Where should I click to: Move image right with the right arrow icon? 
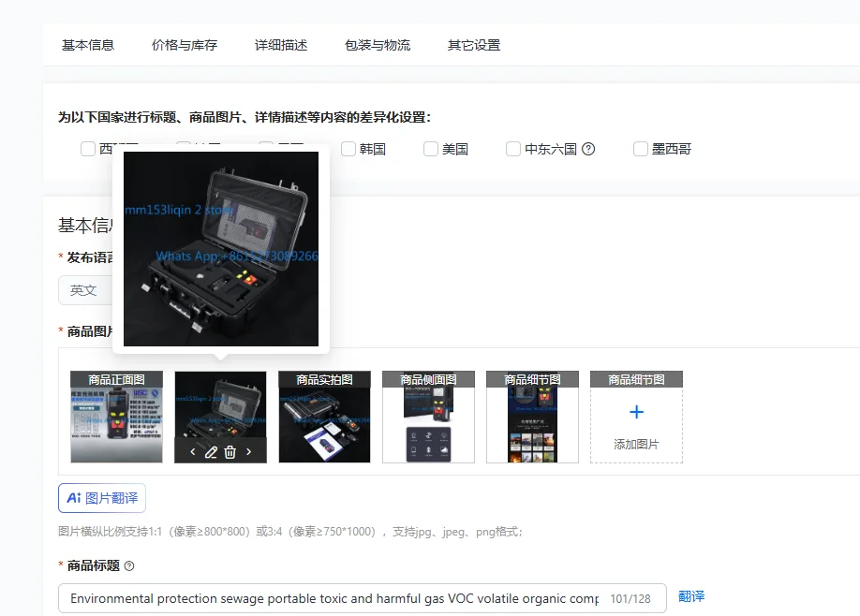(x=249, y=452)
